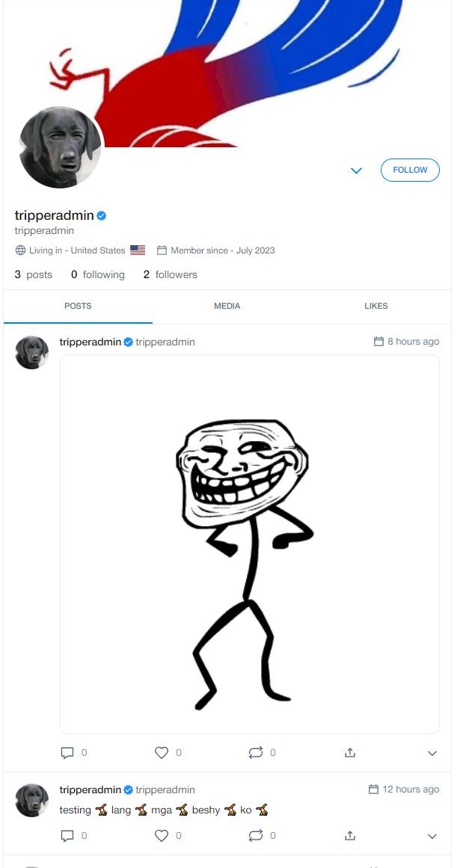Open more options chevron on troll post
Image resolution: width=463 pixels, height=868 pixels.
[432, 754]
